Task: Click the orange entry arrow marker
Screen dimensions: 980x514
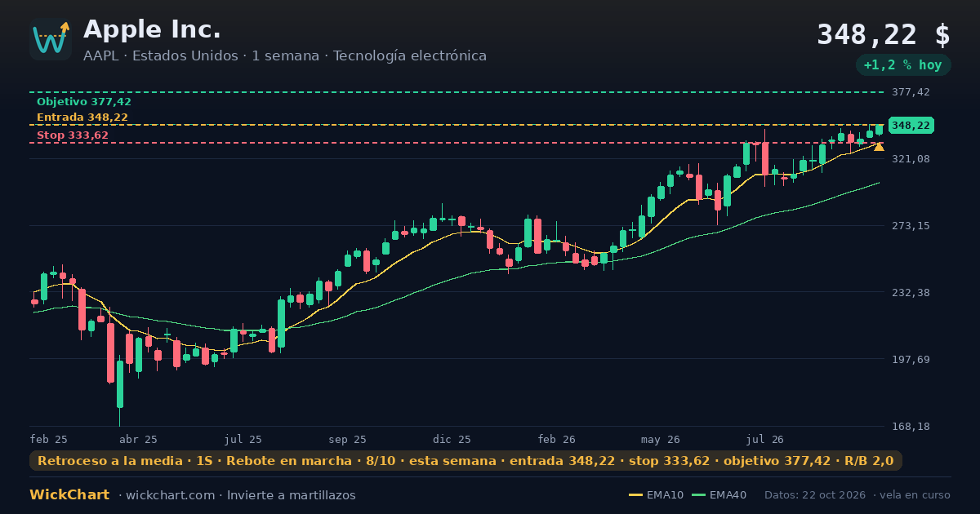Action: (x=879, y=147)
